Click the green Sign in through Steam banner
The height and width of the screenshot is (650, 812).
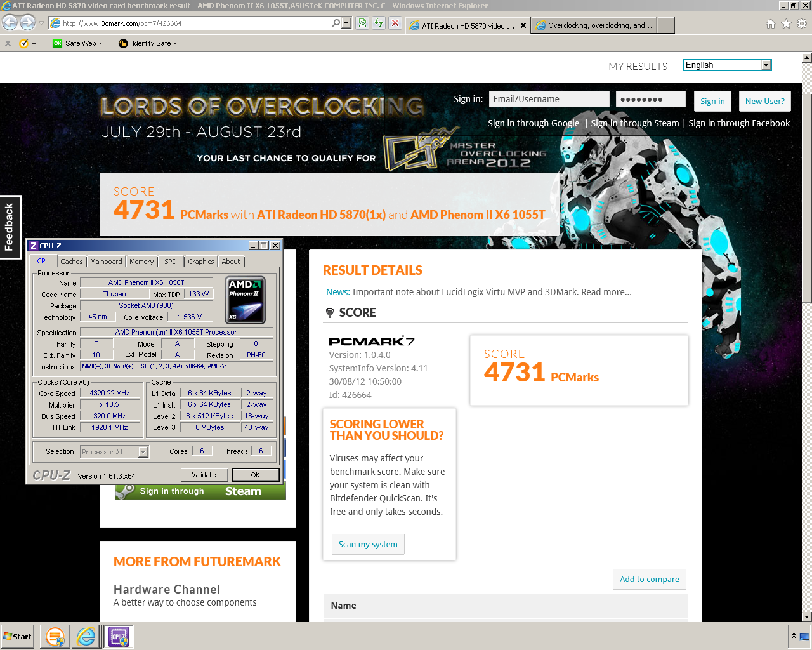pyautogui.click(x=200, y=491)
